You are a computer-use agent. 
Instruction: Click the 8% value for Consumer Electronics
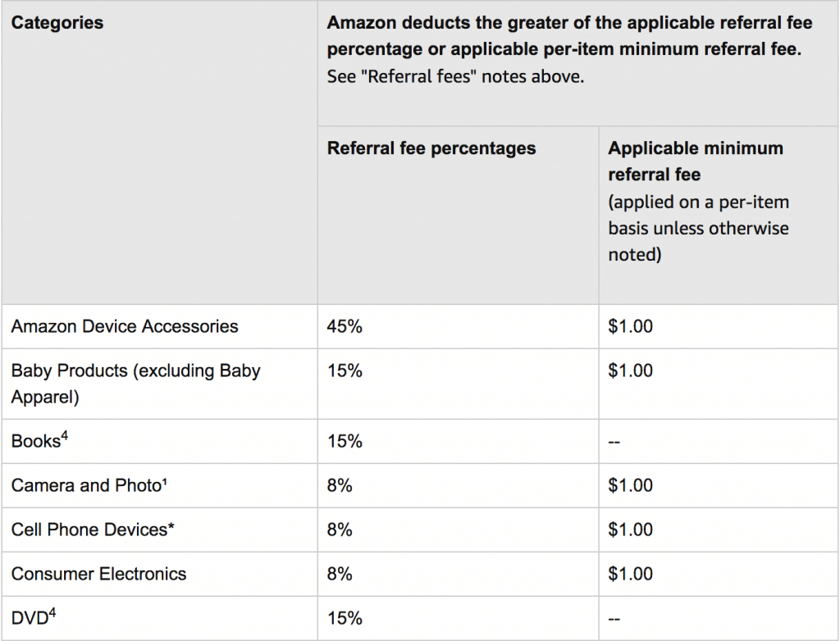coord(340,574)
